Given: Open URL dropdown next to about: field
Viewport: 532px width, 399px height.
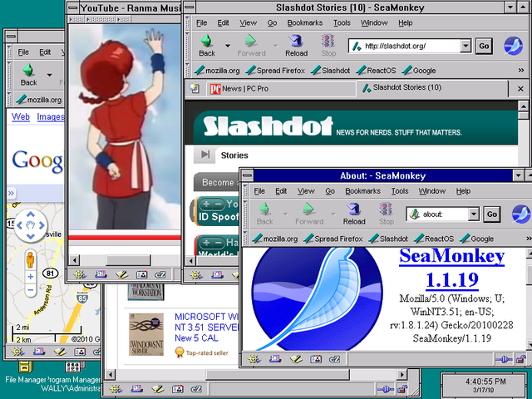Looking at the screenshot, I should tap(474, 214).
